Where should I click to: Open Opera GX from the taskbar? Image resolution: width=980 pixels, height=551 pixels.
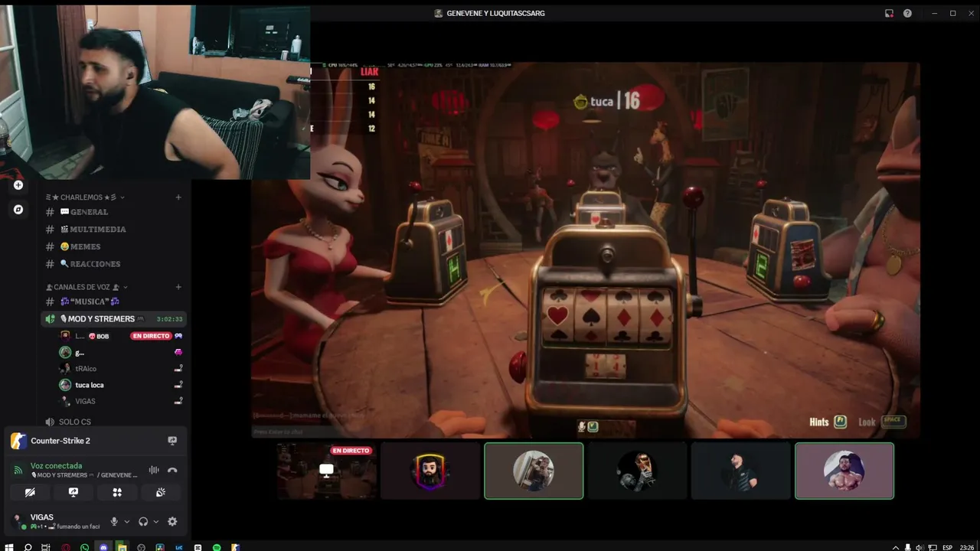(65, 547)
